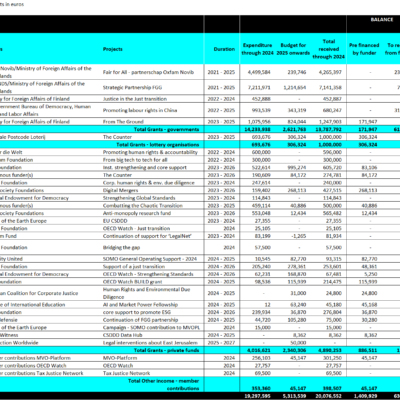
Task: Select the budget value "343,319"
Action: click(296, 110)
